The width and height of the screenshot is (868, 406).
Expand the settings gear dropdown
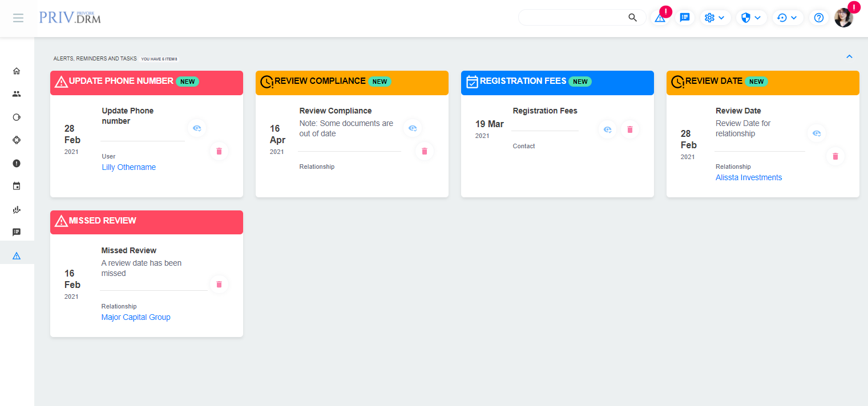[x=715, y=18]
